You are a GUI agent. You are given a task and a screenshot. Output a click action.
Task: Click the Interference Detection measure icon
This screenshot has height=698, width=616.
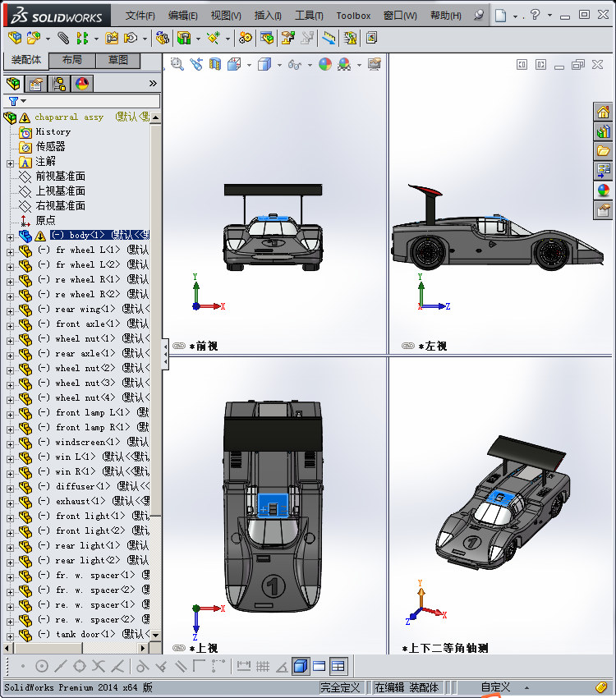tap(329, 39)
